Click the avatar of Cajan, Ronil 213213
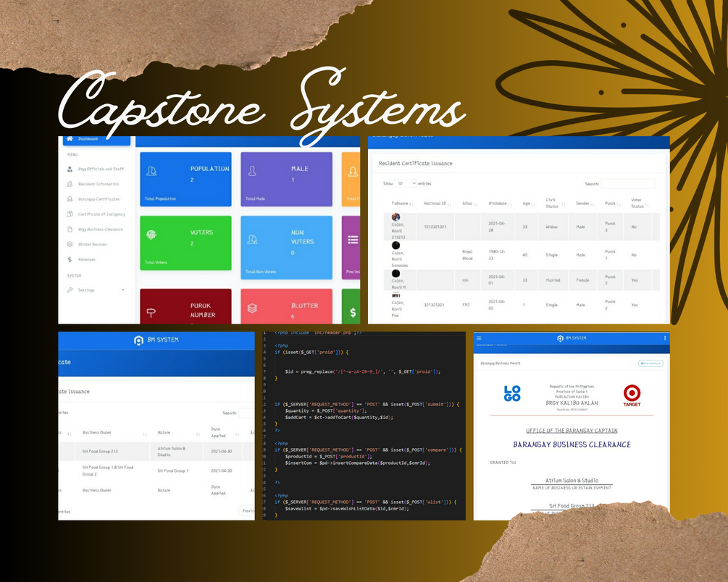Screen dimensions: 728x582 [396, 216]
